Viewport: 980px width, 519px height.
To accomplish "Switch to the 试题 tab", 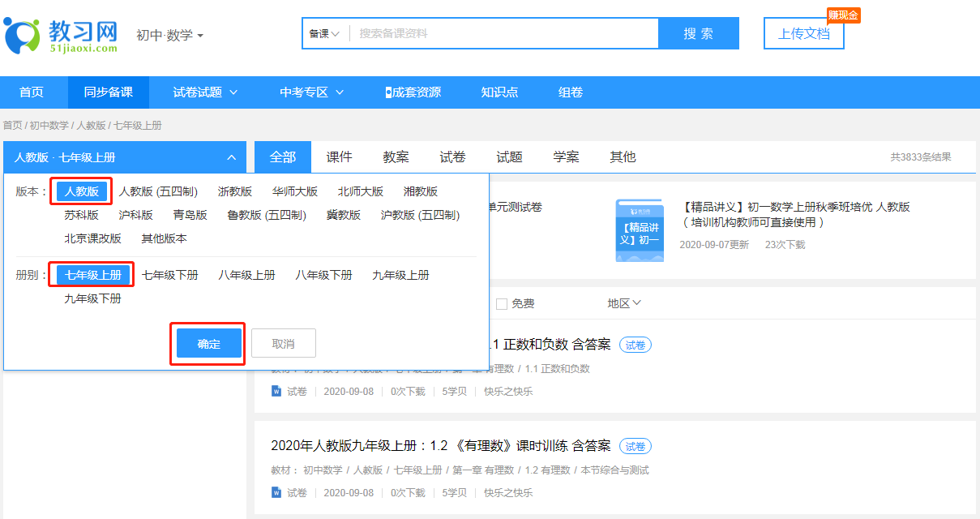I will click(510, 157).
